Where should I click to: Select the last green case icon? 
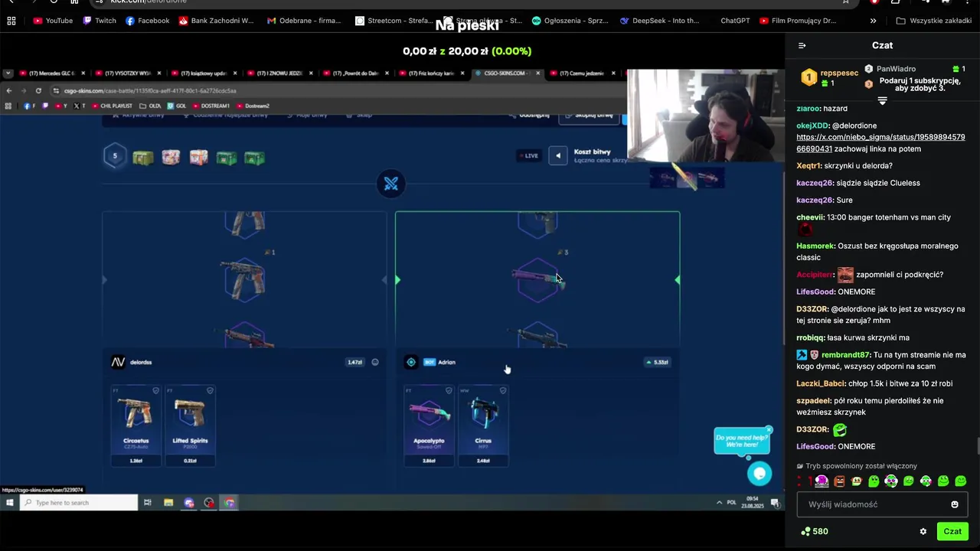click(254, 158)
